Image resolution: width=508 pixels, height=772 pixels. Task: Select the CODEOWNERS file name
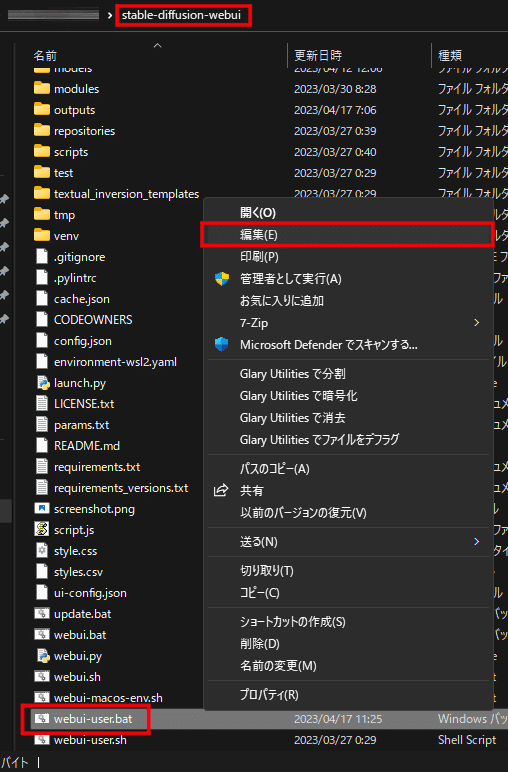click(93, 320)
